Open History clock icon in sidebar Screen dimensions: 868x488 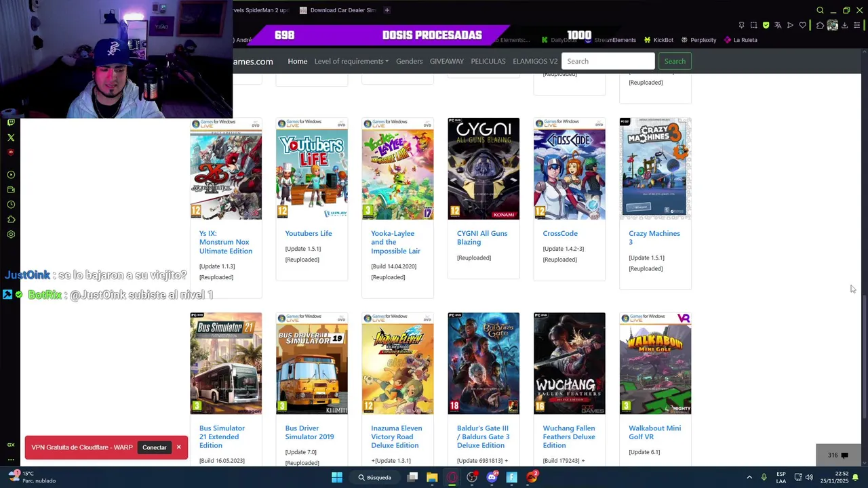point(11,205)
